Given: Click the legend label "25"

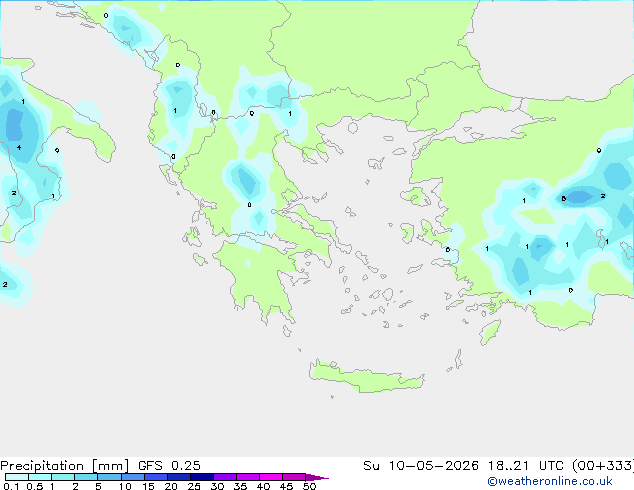Looking at the screenshot, I should (194, 486).
